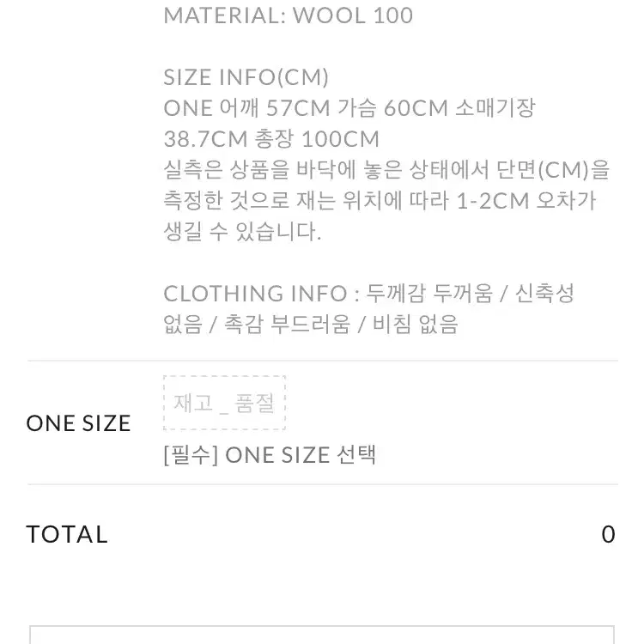This screenshot has height=644, width=644.
Task: Click the 1-2CM 오차가 tolerance text
Action: coord(526,200)
